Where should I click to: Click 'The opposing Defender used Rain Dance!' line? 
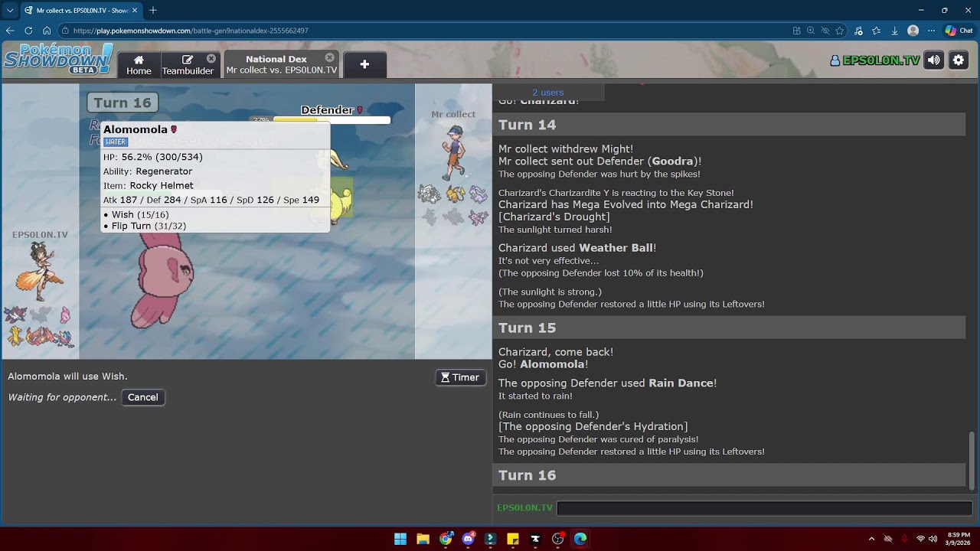[x=608, y=383]
